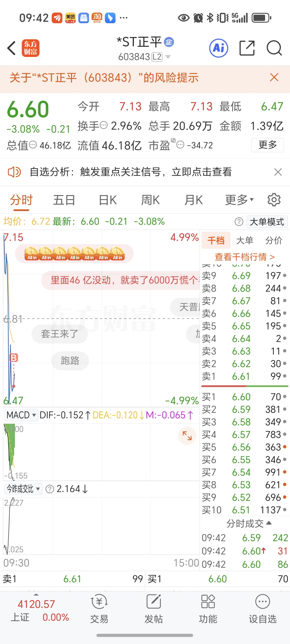The width and height of the screenshot is (290, 644).
Task: Switch to 月K chart tab
Action: (193, 200)
